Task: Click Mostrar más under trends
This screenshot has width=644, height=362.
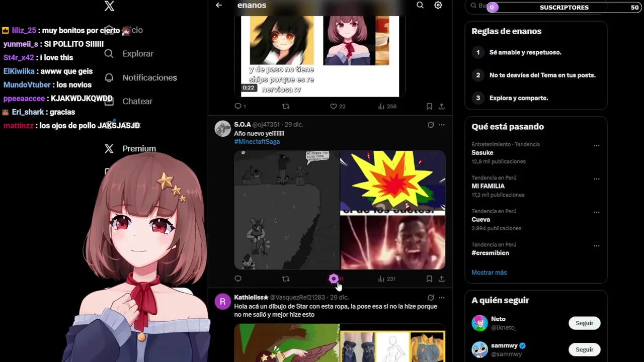Action: 489,273
